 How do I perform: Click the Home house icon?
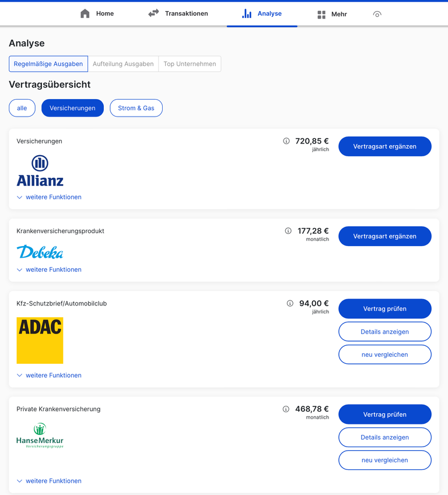(x=85, y=13)
